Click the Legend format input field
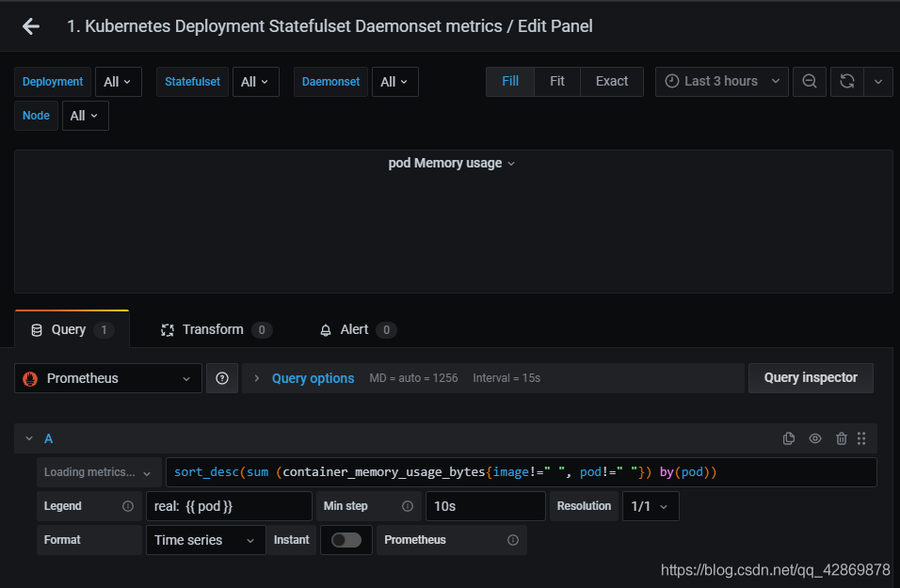This screenshot has width=900, height=588. 229,506
